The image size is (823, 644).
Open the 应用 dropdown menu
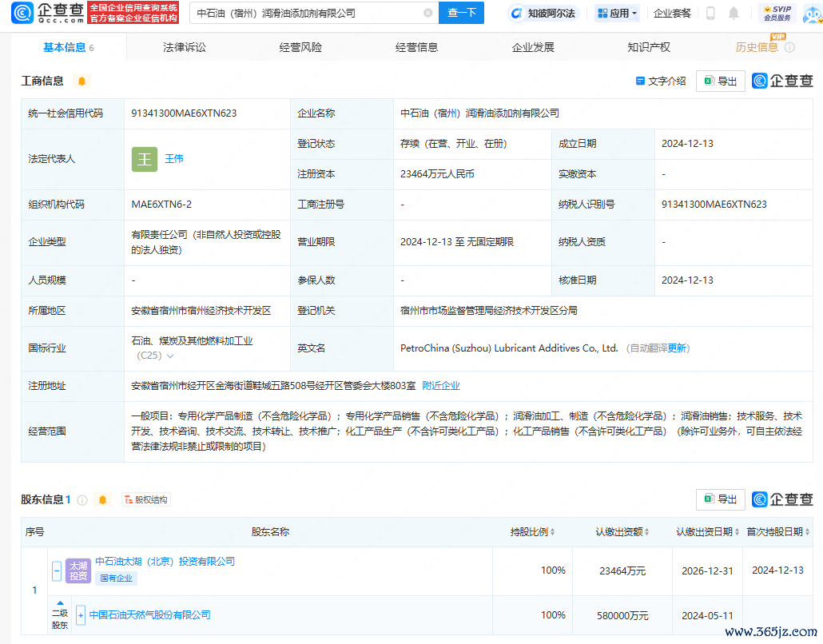click(617, 13)
